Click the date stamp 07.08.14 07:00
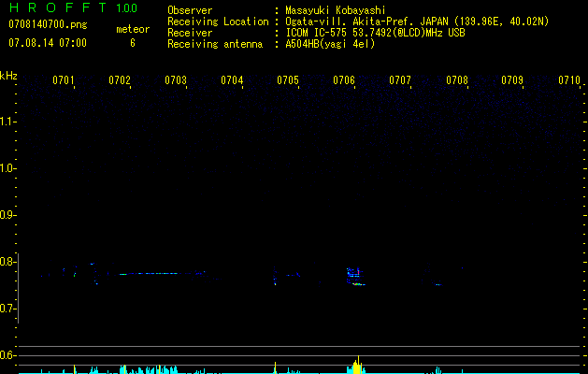Screen dimensions: 588x374 click(x=48, y=43)
